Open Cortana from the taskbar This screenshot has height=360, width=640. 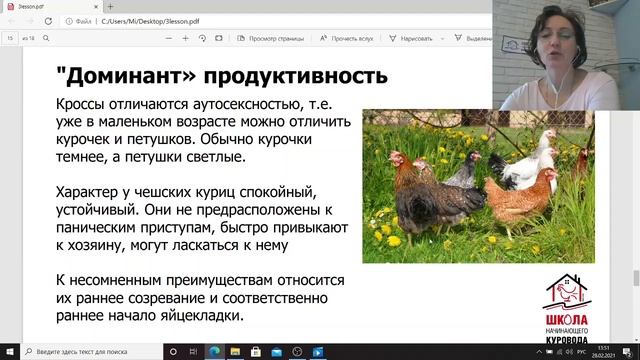click(173, 351)
